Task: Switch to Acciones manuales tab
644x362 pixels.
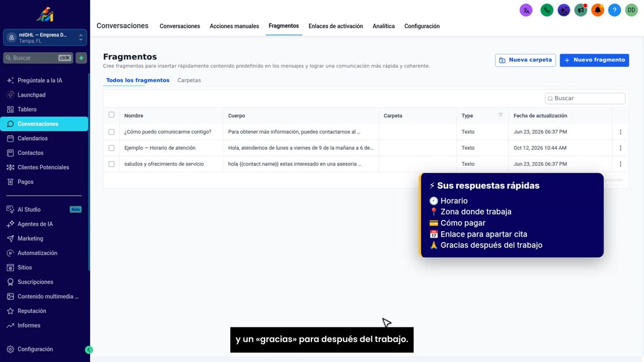Action: pos(234,26)
